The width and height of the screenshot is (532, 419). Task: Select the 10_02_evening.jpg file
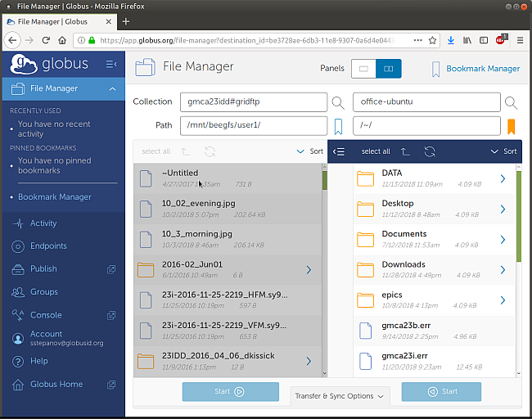click(228, 209)
